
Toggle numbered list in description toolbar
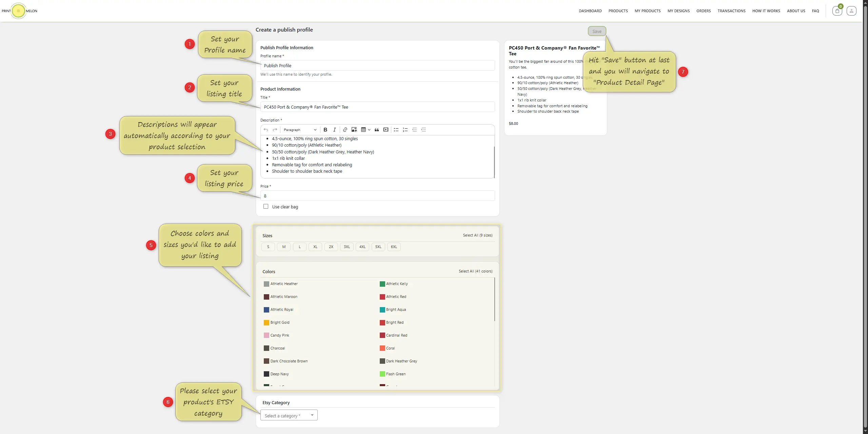[405, 130]
